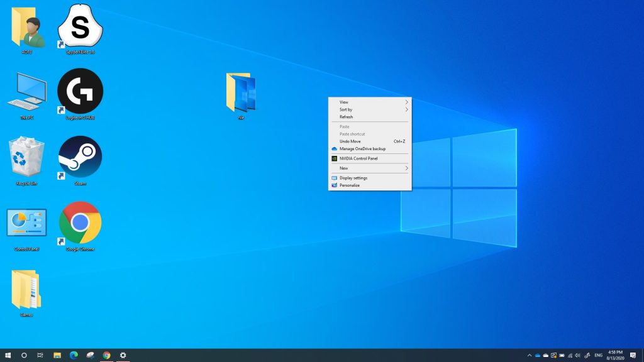Click the white OneDrive cloud tray icon
This screenshot has width=644, height=362.
coord(545,356)
